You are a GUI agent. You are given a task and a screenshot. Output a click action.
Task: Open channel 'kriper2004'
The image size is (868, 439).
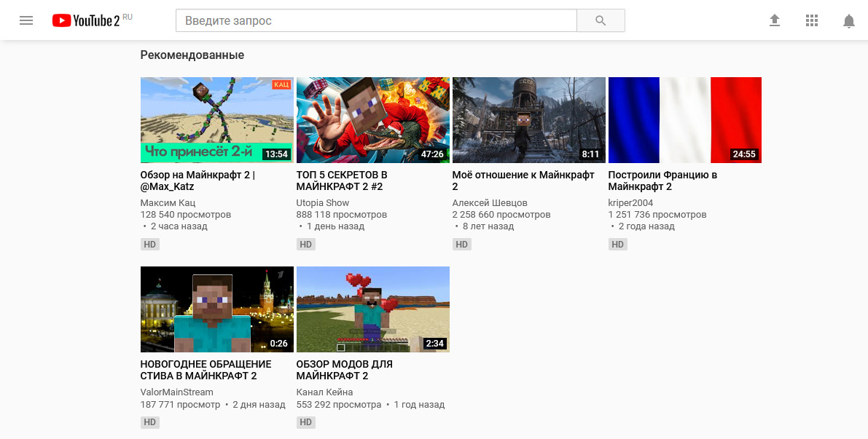tap(630, 203)
